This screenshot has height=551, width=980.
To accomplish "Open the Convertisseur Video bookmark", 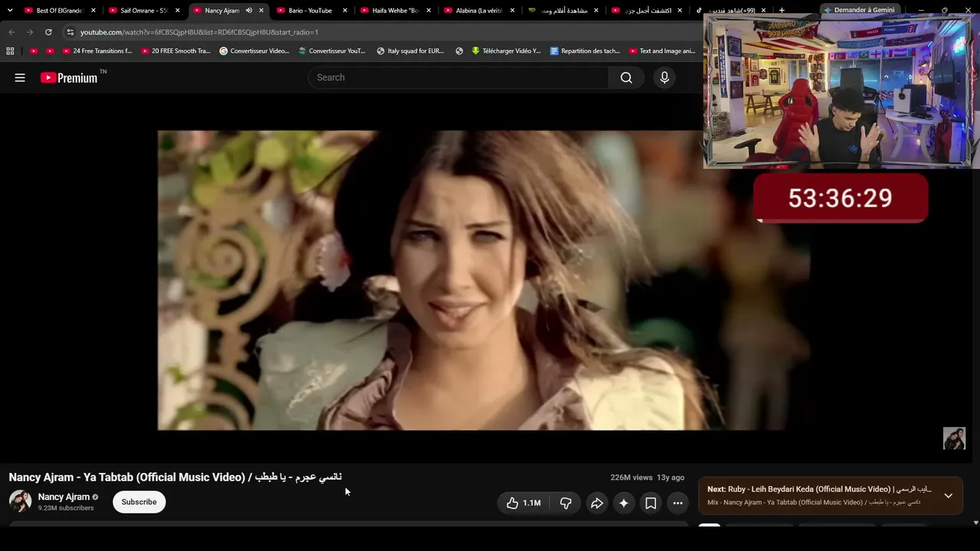I will [x=254, y=51].
